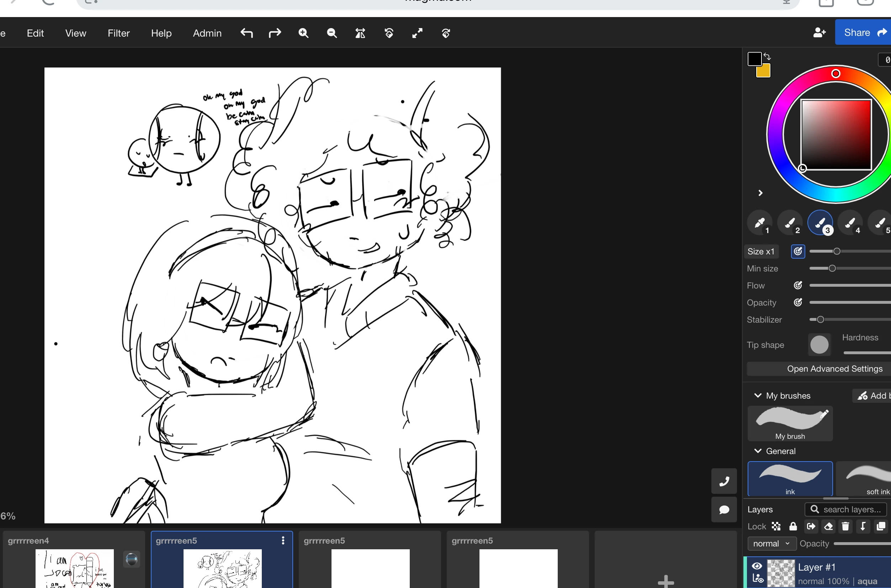
Task: Redo using the redo arrow icon
Action: (x=275, y=33)
